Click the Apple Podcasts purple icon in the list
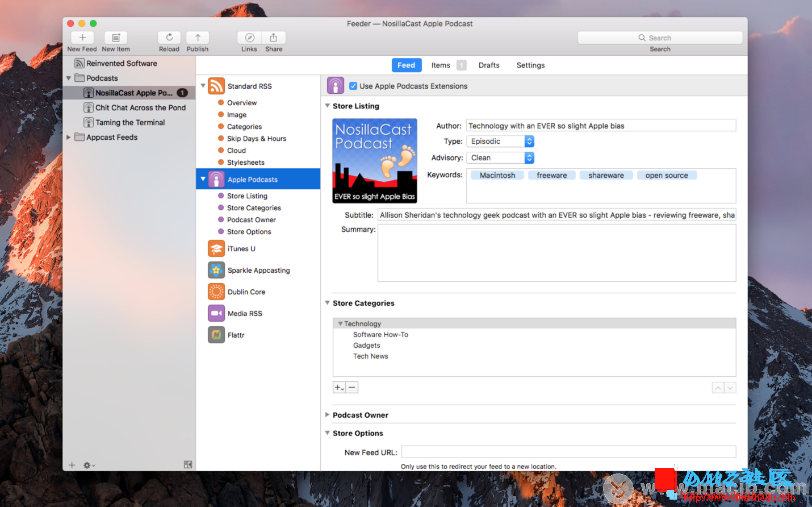The width and height of the screenshot is (812, 507). pos(216,179)
